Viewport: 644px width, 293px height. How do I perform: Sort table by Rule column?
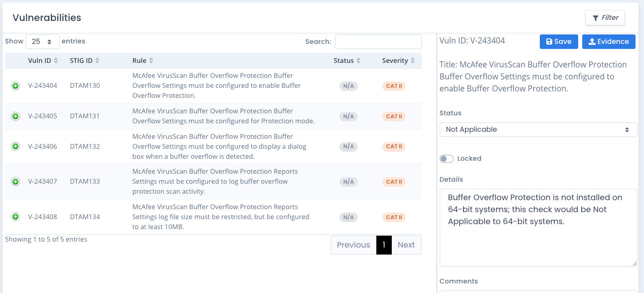pyautogui.click(x=143, y=61)
